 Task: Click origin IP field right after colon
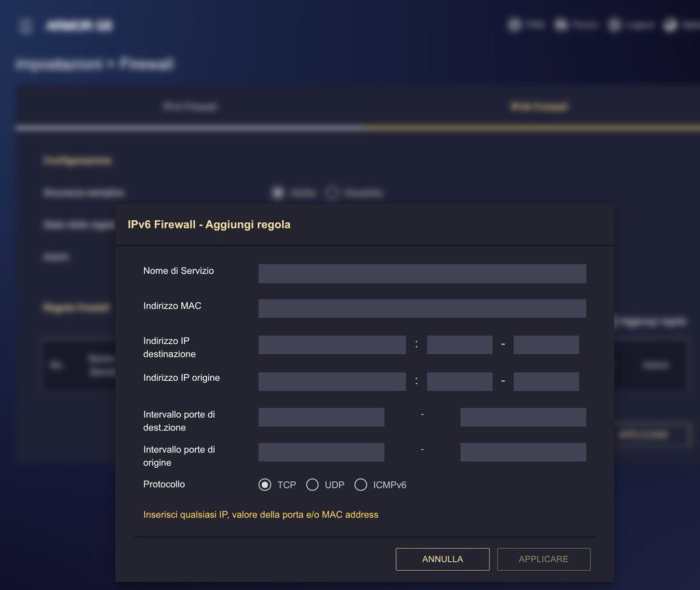click(459, 381)
